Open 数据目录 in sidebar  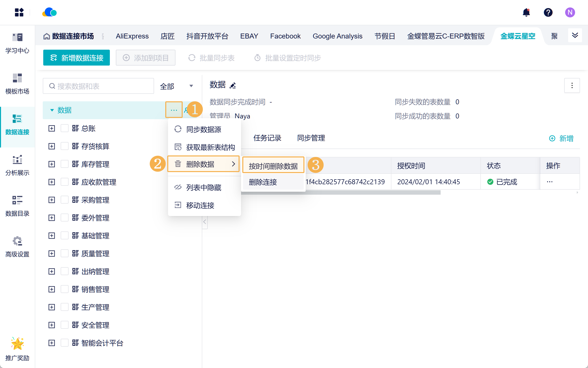click(x=17, y=206)
